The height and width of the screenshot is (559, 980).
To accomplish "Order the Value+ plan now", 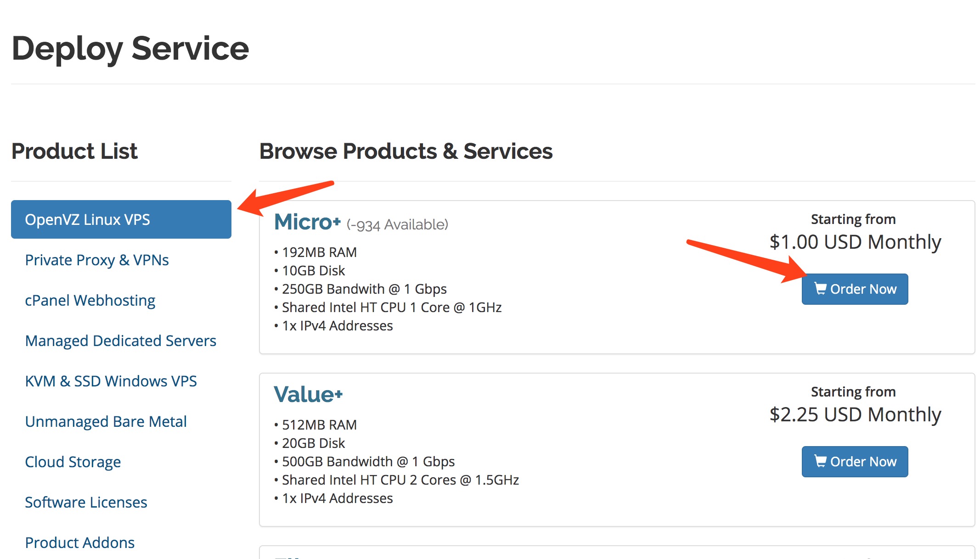I will [855, 462].
